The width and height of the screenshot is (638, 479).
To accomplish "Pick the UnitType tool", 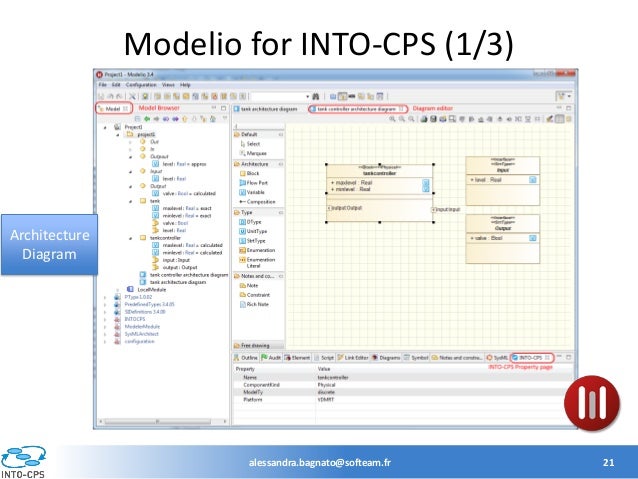I will click(x=253, y=232).
